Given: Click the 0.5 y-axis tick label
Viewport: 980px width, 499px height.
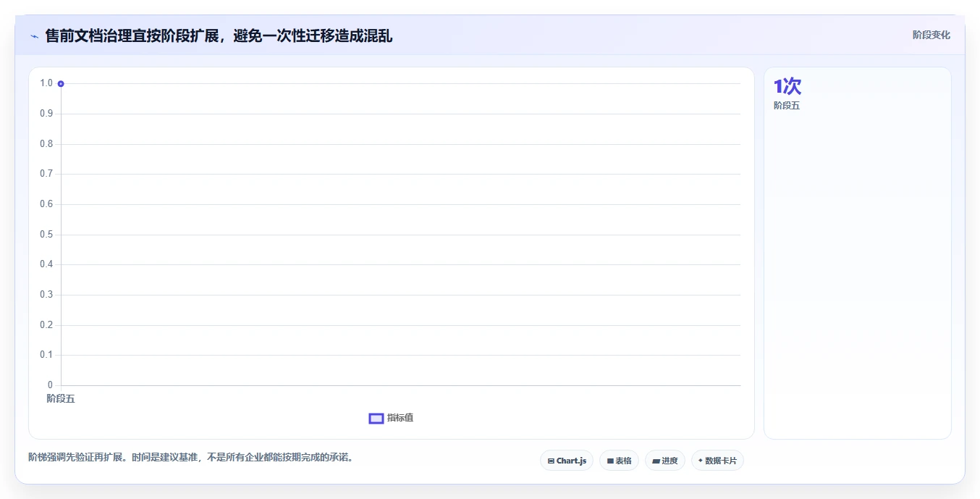Looking at the screenshot, I should (x=46, y=235).
